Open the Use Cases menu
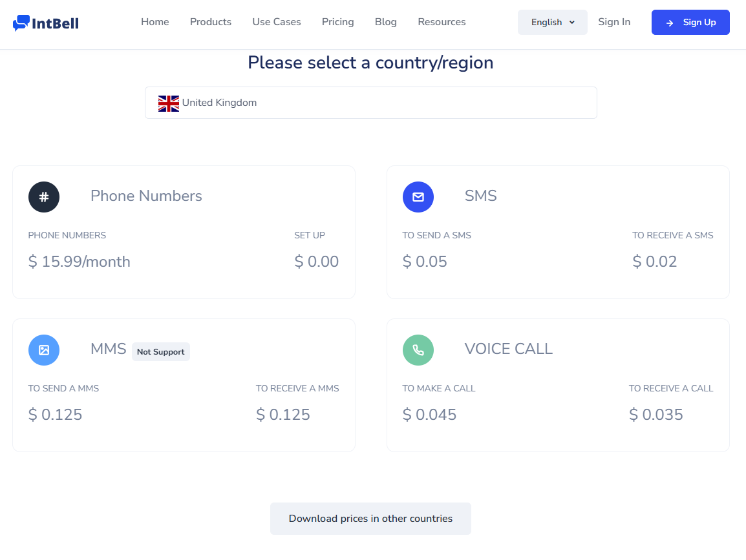 [277, 22]
